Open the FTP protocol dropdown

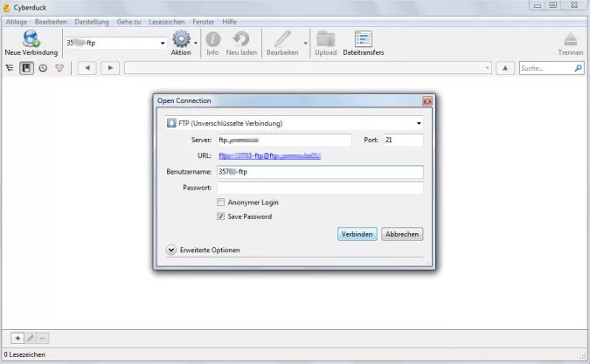(295, 123)
